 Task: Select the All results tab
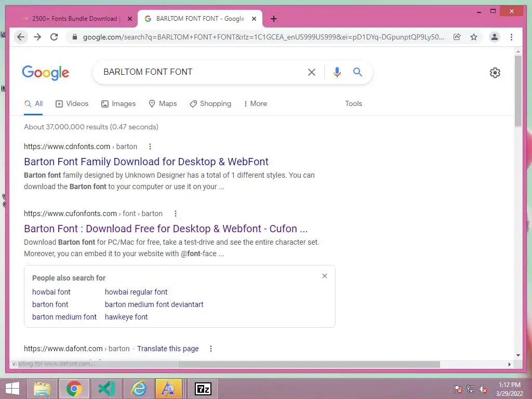[33, 103]
